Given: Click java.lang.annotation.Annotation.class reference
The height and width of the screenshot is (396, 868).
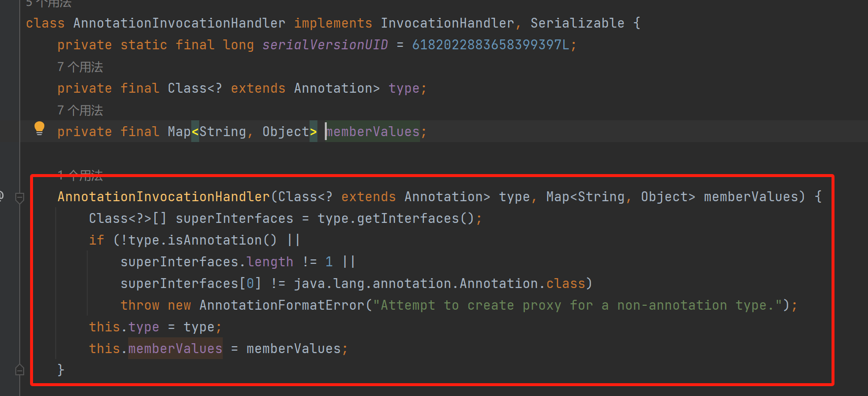Looking at the screenshot, I should pos(439,284).
